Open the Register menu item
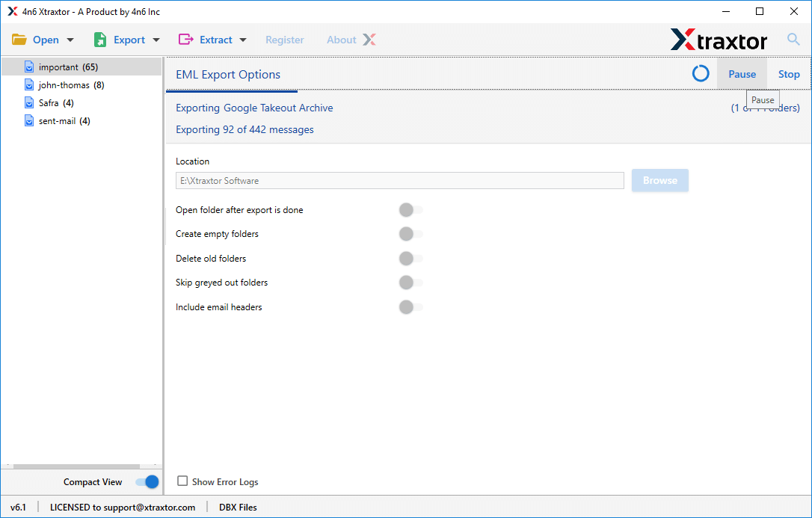Viewport: 812px width, 518px height. 285,40
